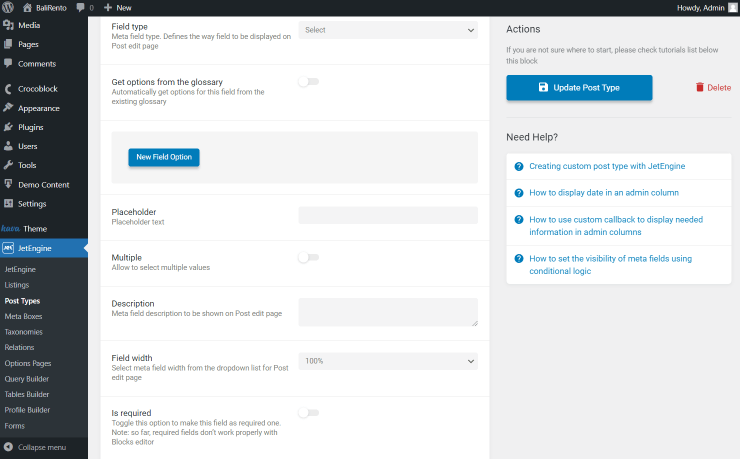
Task: Click the Plugins plug icon
Action: (x=8, y=127)
